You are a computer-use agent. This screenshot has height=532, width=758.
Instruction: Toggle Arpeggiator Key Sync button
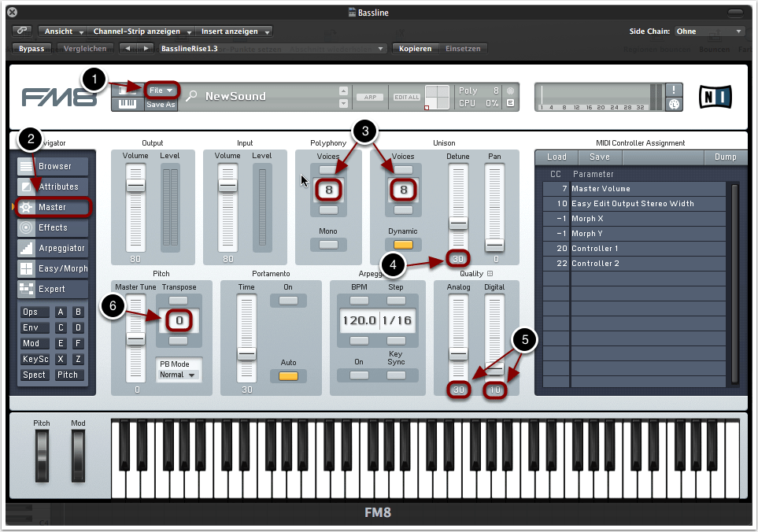396,375
